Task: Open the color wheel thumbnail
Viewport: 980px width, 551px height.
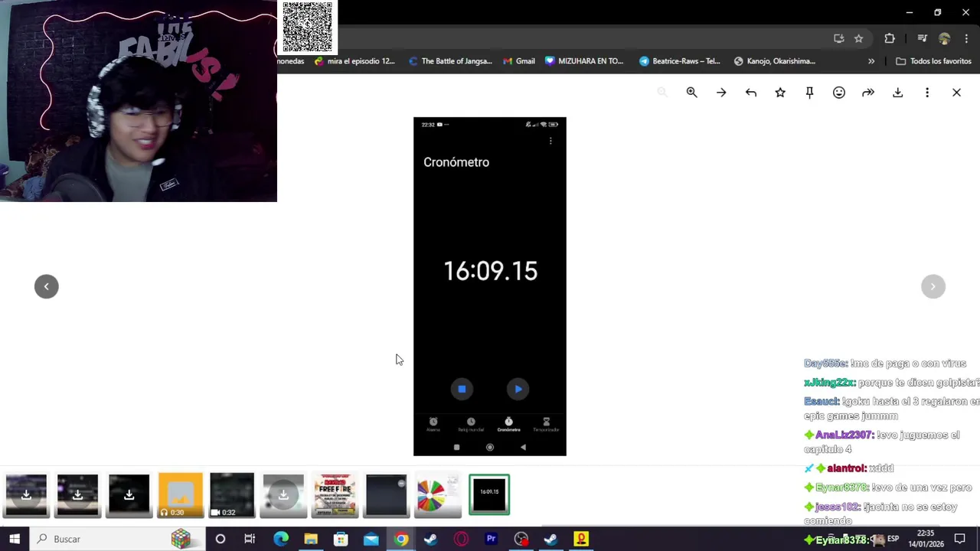Action: [x=437, y=494]
